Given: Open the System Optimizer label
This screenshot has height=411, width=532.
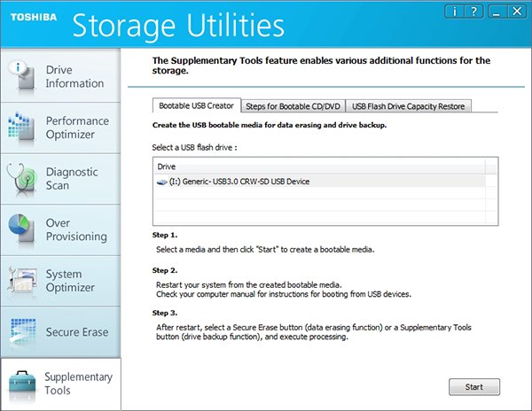Looking at the screenshot, I should click(x=70, y=281).
